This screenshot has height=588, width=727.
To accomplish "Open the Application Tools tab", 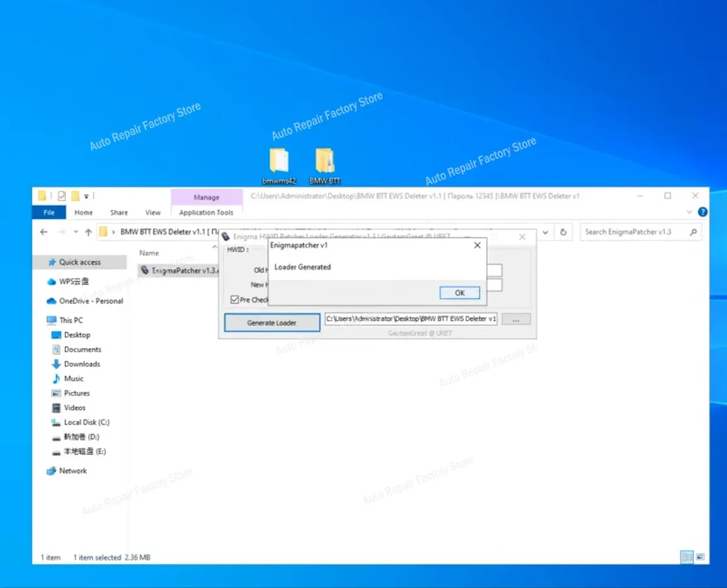I will click(206, 212).
